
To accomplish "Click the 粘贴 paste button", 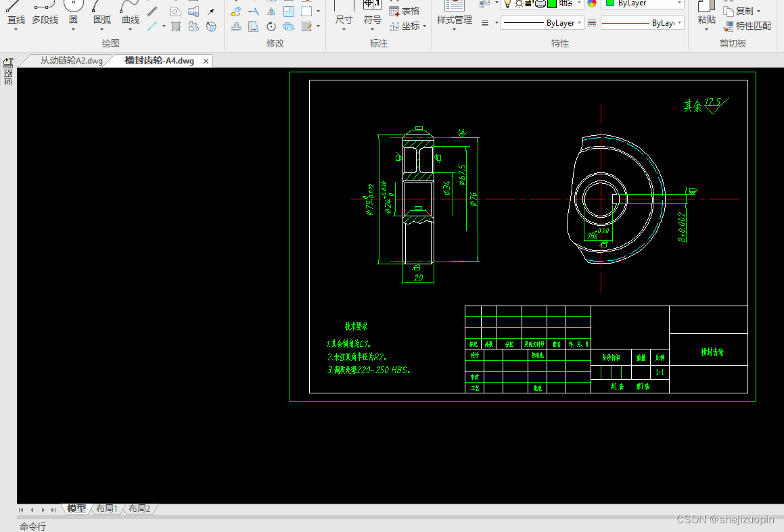I will point(706,14).
